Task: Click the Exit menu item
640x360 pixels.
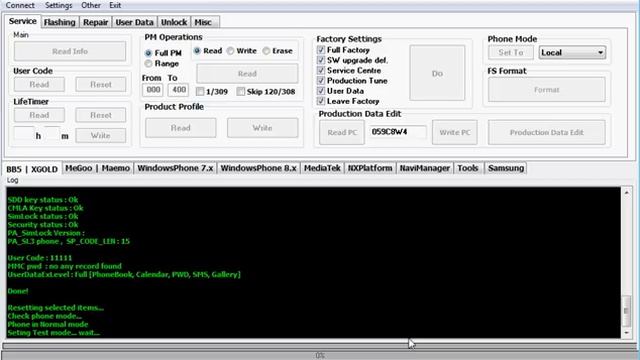Action: coord(115,5)
